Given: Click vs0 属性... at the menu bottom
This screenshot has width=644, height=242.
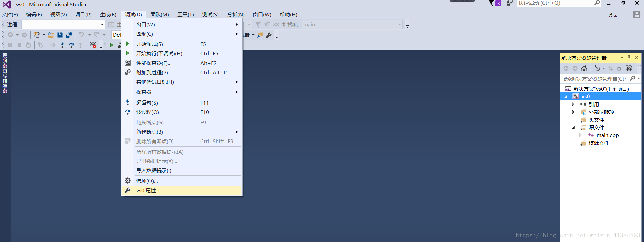Looking at the screenshot, I should (182, 190).
